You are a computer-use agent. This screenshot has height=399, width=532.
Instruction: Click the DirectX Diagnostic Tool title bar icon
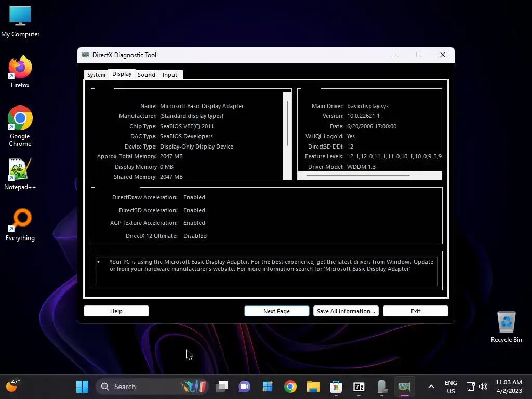[x=86, y=55]
